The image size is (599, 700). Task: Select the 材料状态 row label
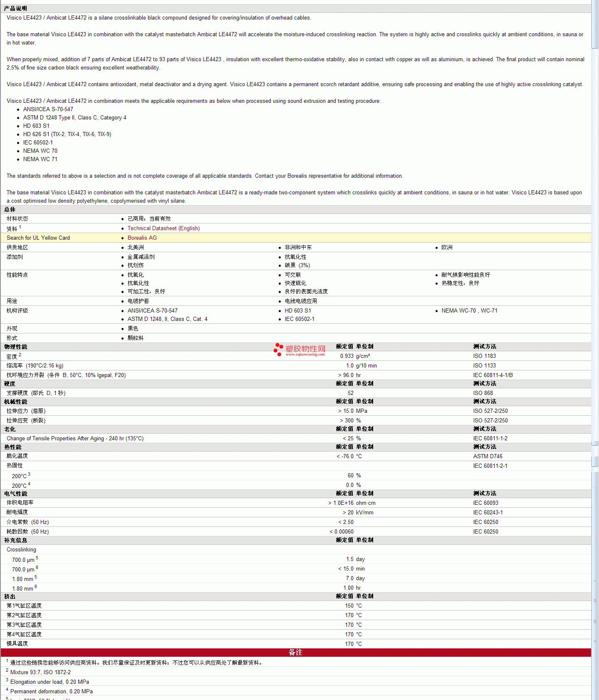click(x=17, y=218)
